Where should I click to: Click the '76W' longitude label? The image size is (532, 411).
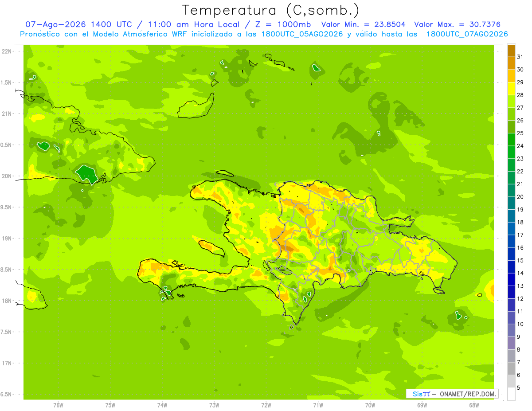[58, 405]
